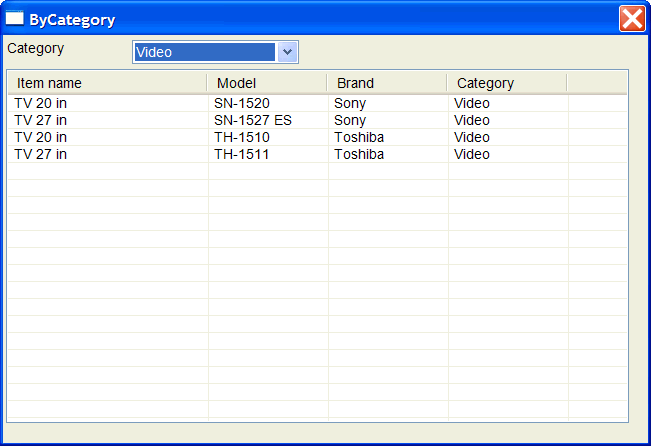The height and width of the screenshot is (446, 651).
Task: Open the Category dropdown arrow
Action: [x=287, y=52]
